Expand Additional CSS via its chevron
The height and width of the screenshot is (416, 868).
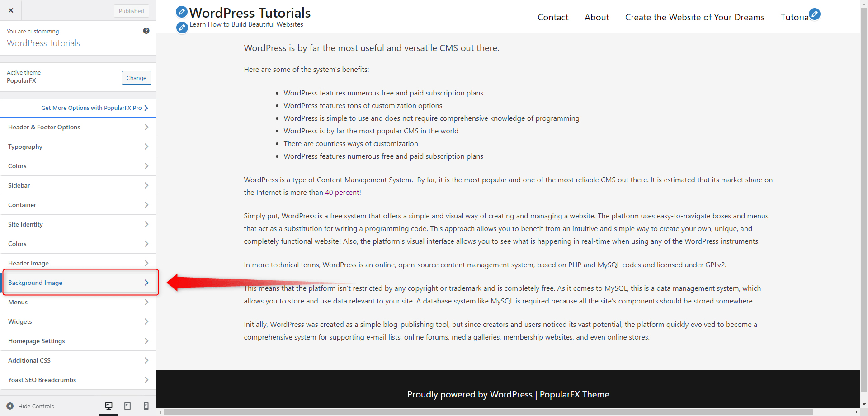[146, 360]
